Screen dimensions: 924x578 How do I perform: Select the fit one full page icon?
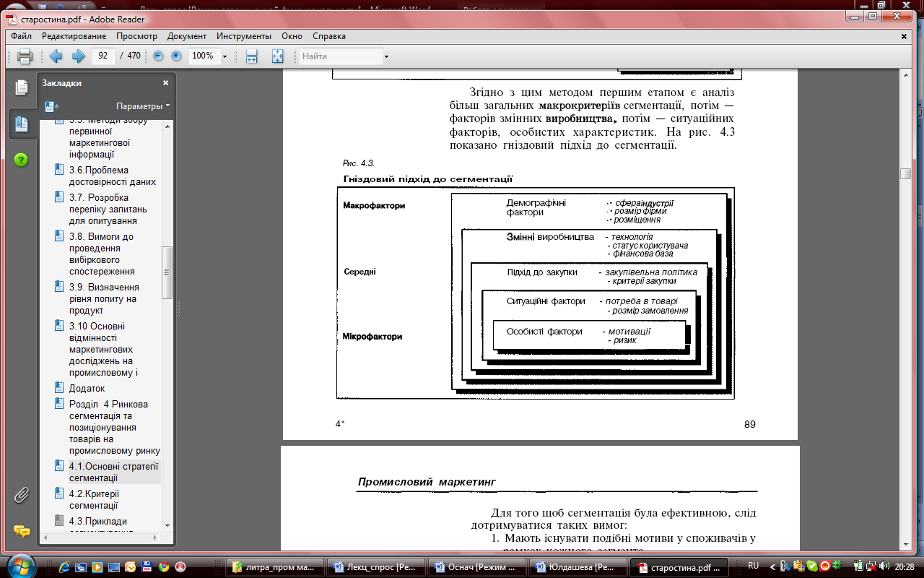pos(277,56)
